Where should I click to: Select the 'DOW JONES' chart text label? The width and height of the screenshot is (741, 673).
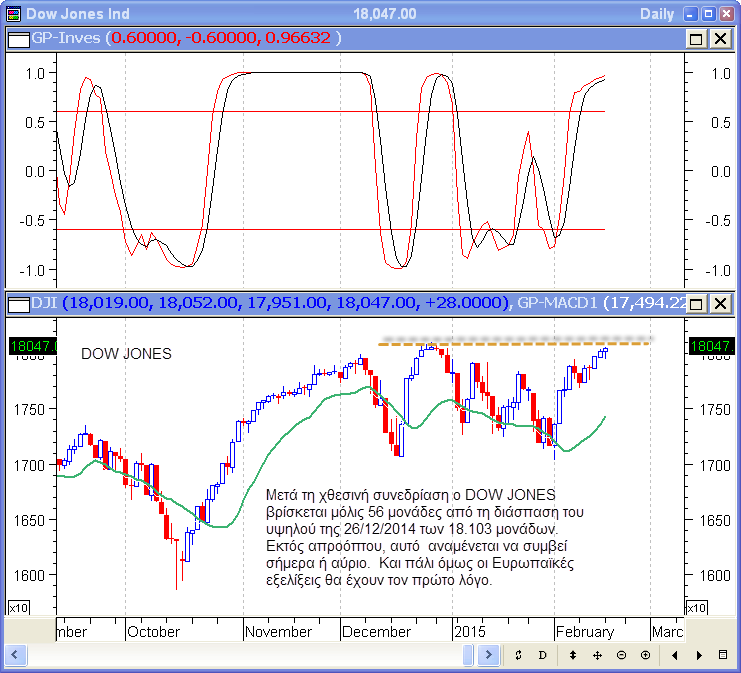tap(126, 354)
